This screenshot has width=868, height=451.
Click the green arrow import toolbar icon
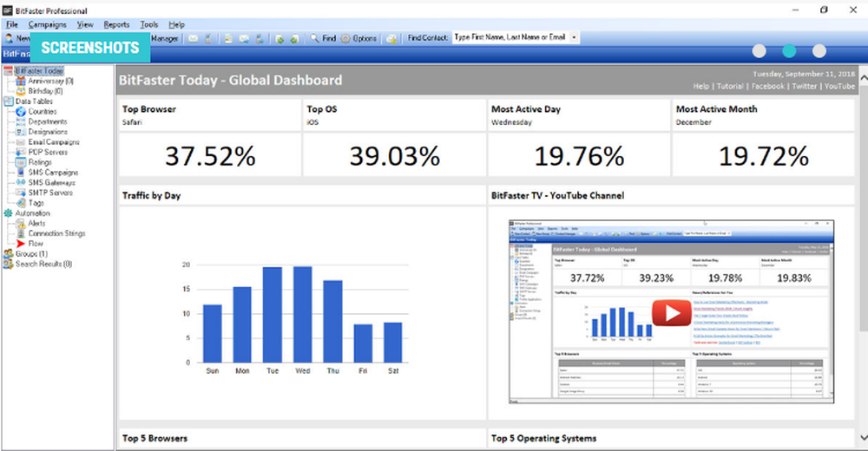[279, 38]
